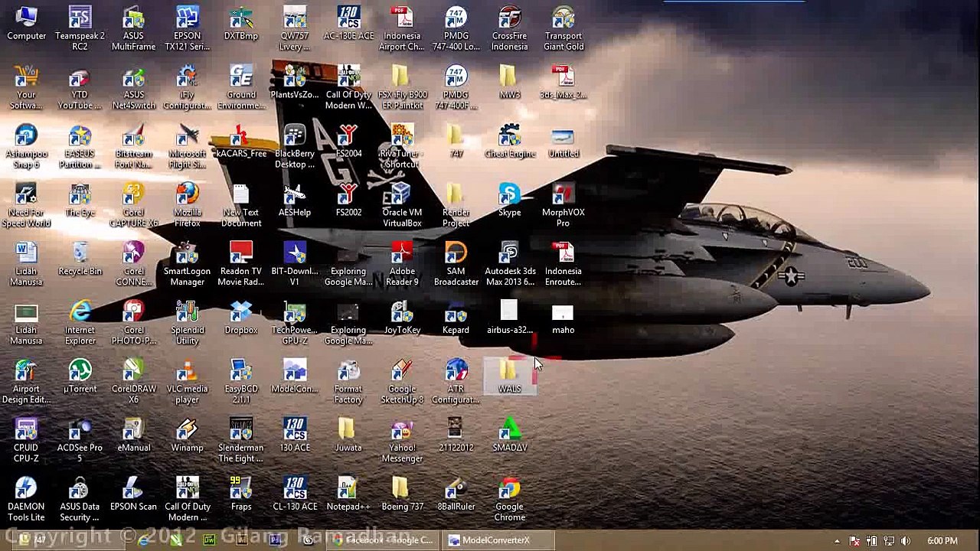This screenshot has width=980, height=551.
Task: Click the RivaTuner shortcut icon
Action: (402, 147)
